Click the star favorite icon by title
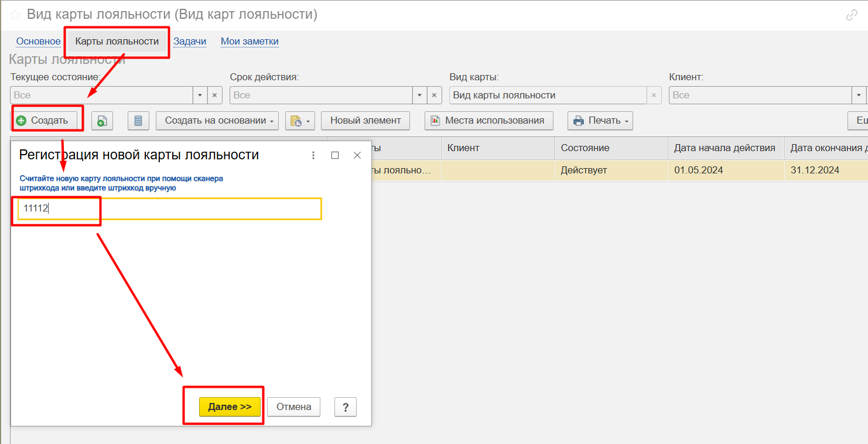The image size is (868, 444). tap(15, 15)
